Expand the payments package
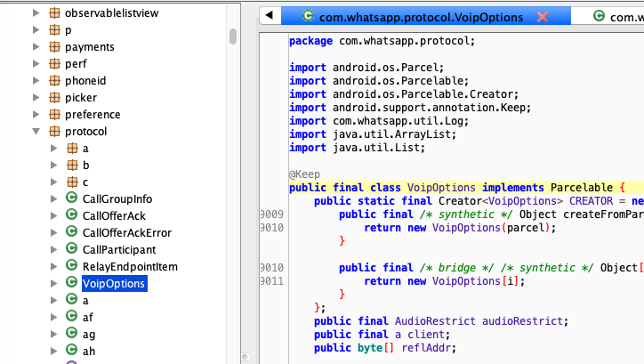 (x=36, y=47)
